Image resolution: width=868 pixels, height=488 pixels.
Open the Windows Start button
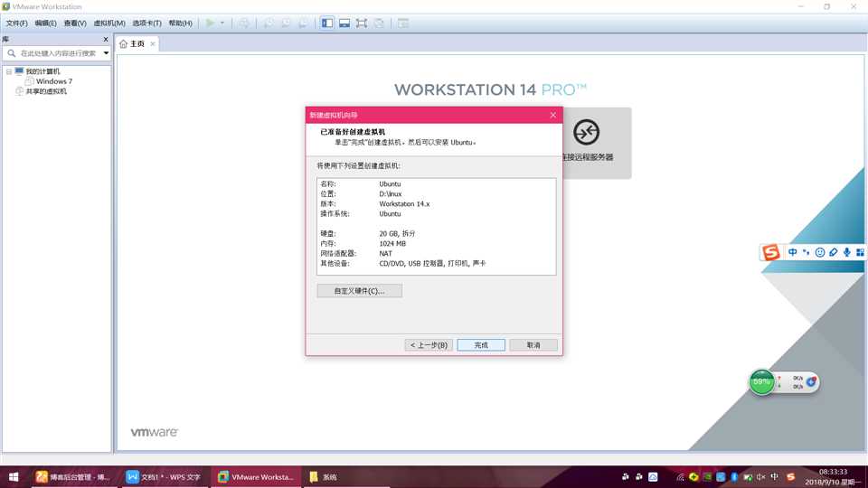[x=14, y=477]
